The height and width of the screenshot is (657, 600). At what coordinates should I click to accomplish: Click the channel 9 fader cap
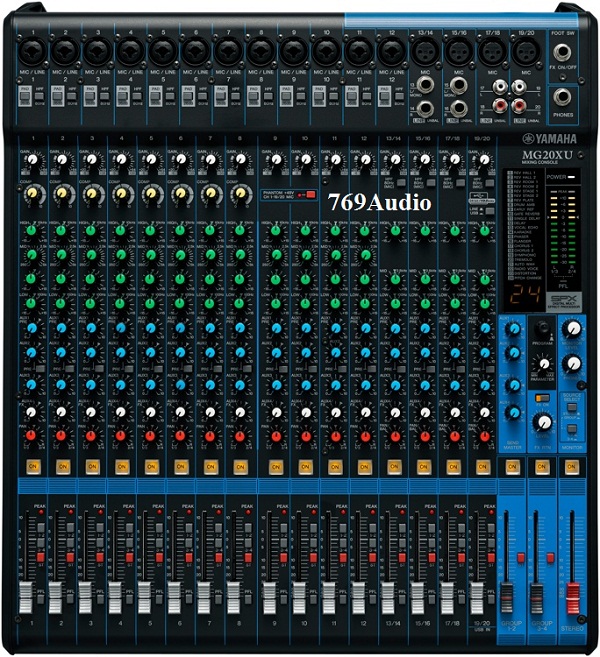coord(269,598)
